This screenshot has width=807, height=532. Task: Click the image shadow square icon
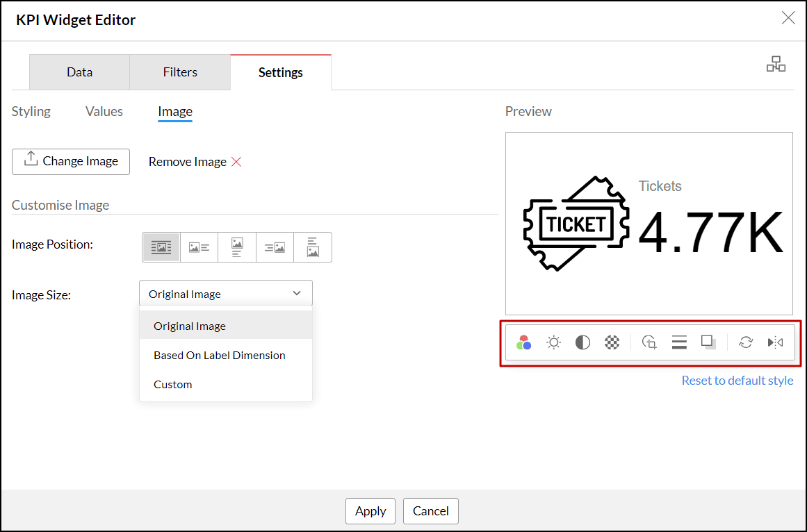[708, 342]
